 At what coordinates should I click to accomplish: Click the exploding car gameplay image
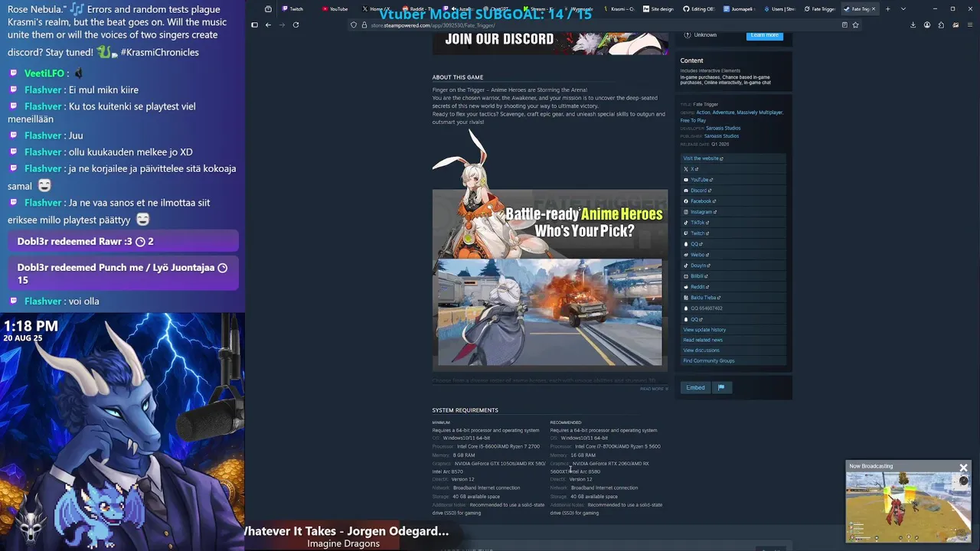pos(550,312)
